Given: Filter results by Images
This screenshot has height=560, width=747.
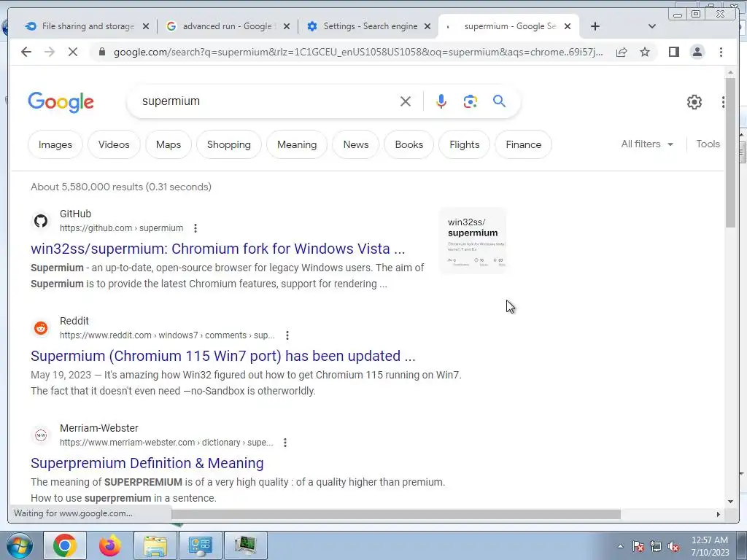Looking at the screenshot, I should coord(55,144).
